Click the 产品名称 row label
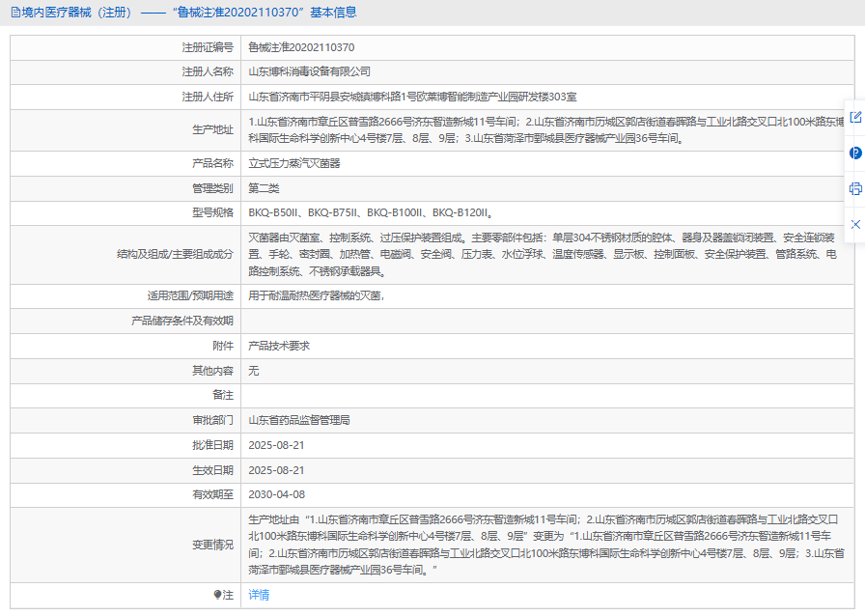Screen dimensions: 865x616 click(213, 163)
